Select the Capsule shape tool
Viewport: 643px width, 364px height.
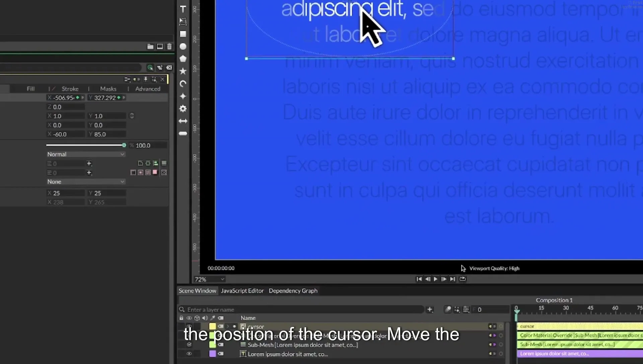point(183,133)
